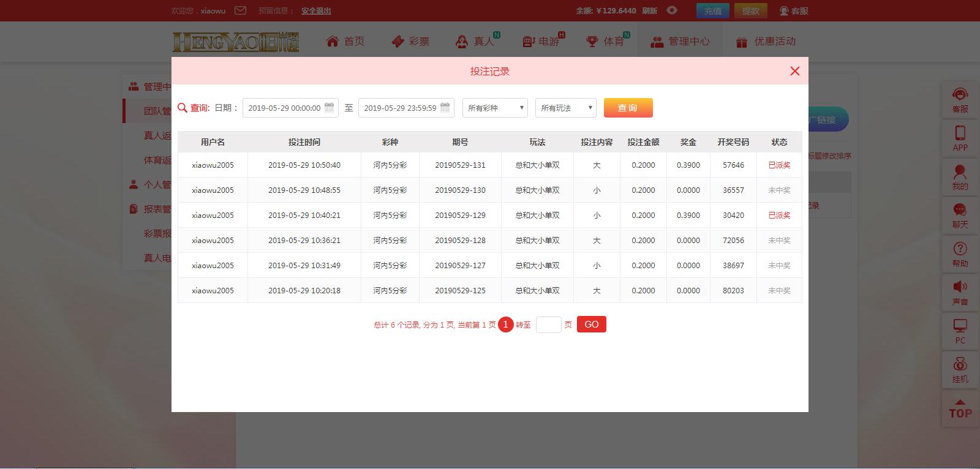Toggle the balance visibility eye icon
The image size is (980, 469).
pyautogui.click(x=672, y=10)
